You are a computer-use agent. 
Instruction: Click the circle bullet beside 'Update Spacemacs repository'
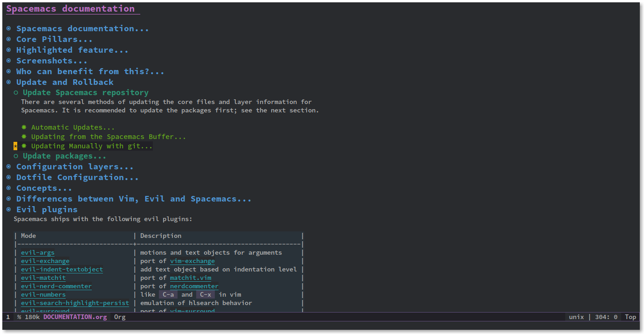[16, 92]
